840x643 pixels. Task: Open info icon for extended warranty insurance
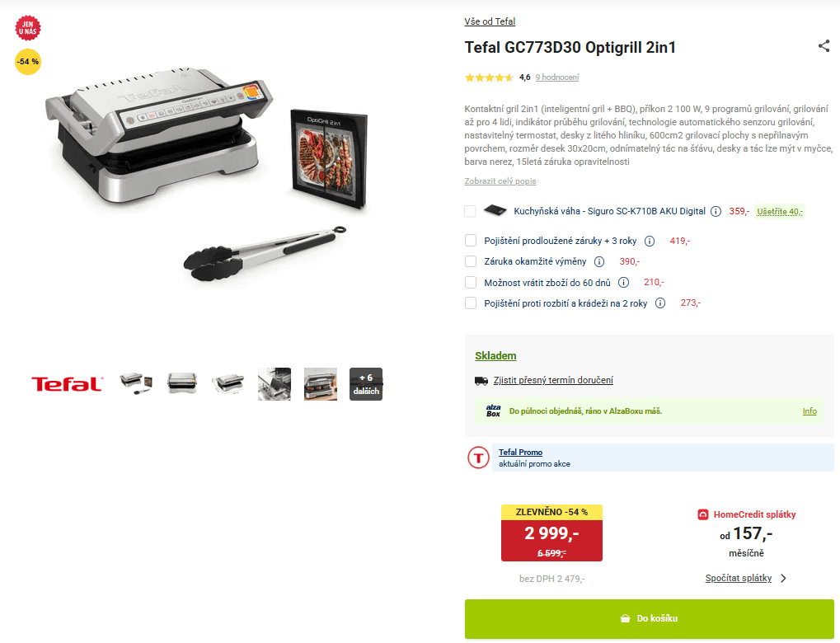coord(650,241)
